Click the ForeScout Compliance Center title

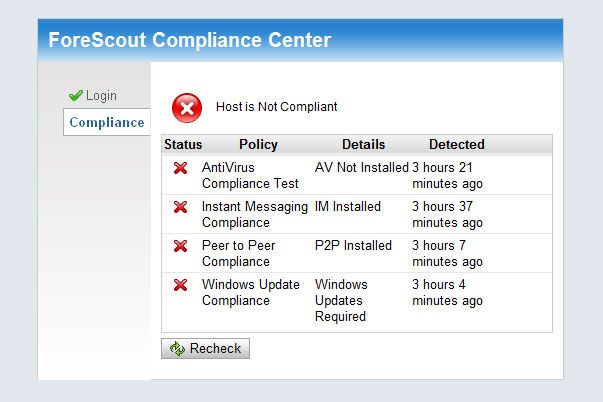[190, 40]
